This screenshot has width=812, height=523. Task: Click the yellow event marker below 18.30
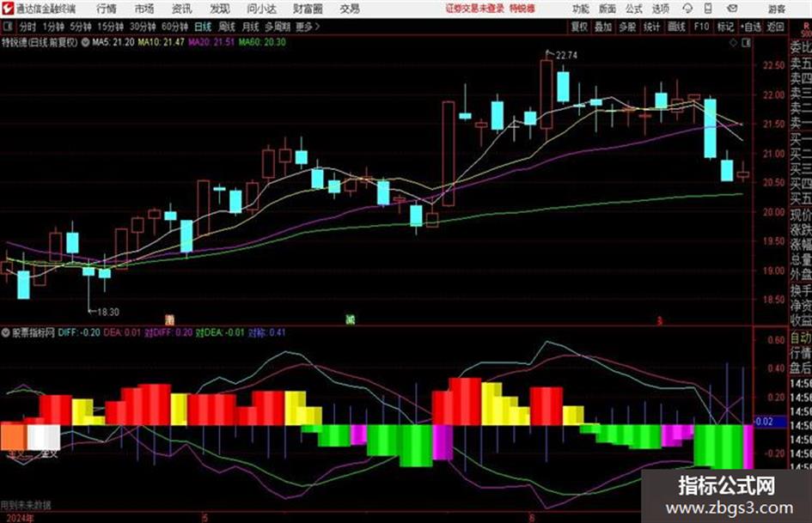(x=169, y=319)
